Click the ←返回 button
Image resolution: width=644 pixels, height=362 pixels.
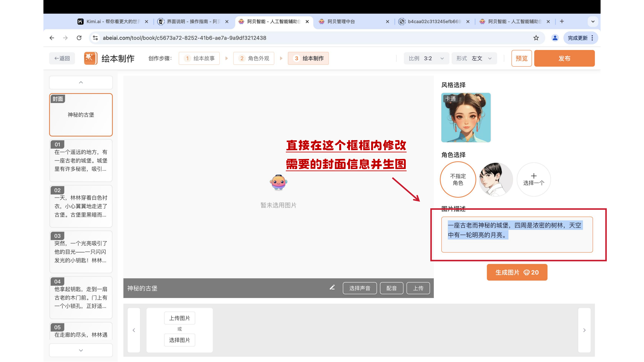click(x=62, y=58)
